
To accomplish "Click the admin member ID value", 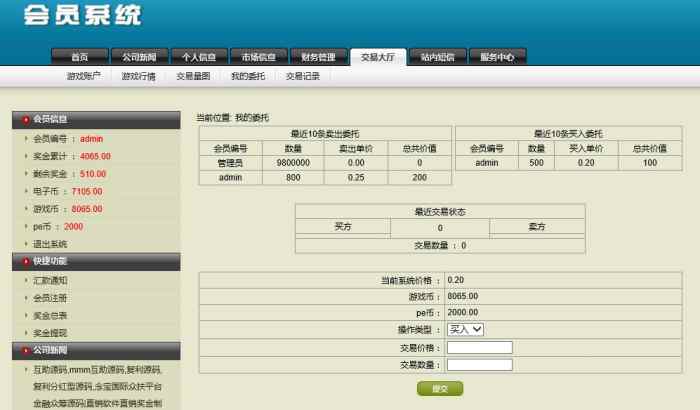I will [x=92, y=139].
